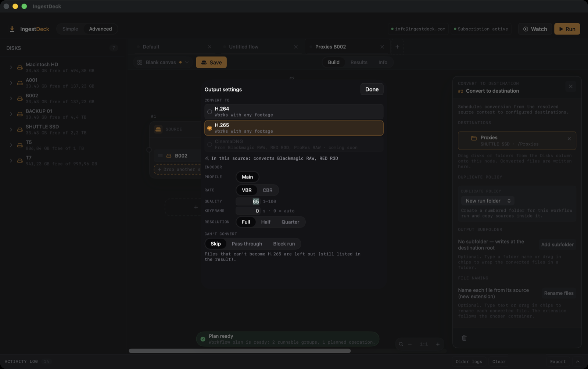Add a new flow tab with plus

[397, 47]
